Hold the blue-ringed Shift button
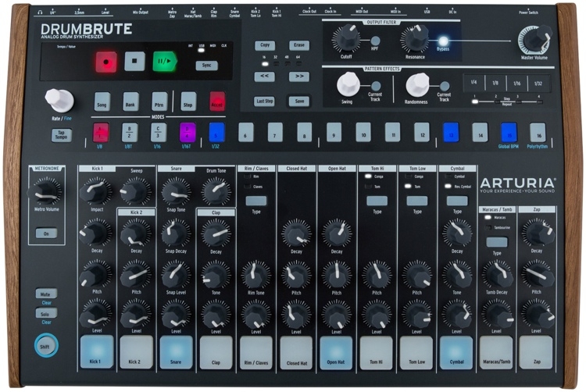 tap(46, 345)
